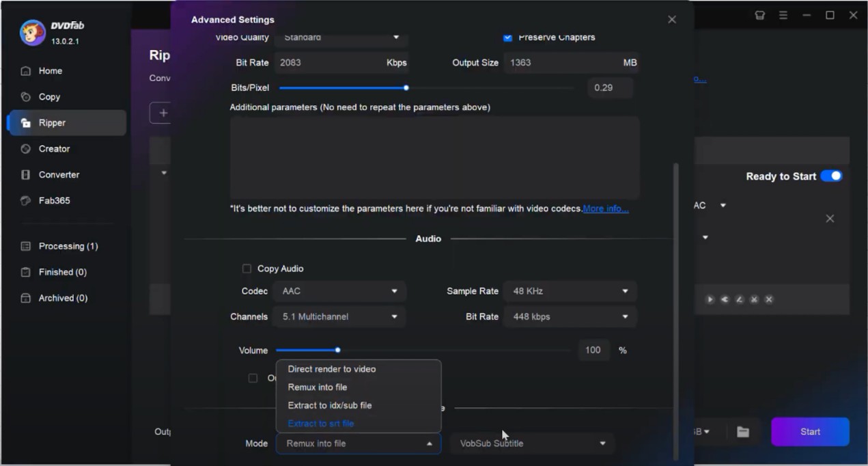Select Extract to idx/sub file option
868x466 pixels.
(330, 405)
